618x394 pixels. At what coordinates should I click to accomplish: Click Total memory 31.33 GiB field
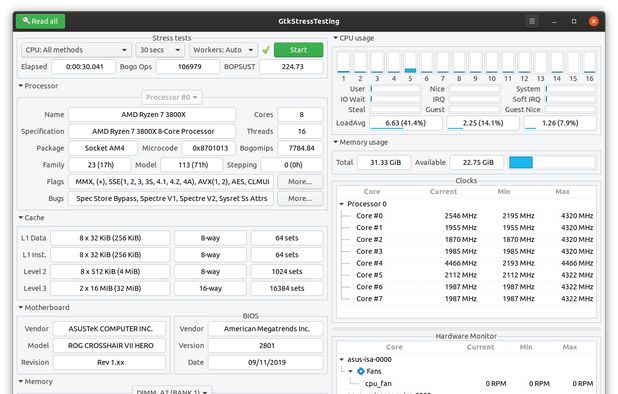(x=385, y=162)
